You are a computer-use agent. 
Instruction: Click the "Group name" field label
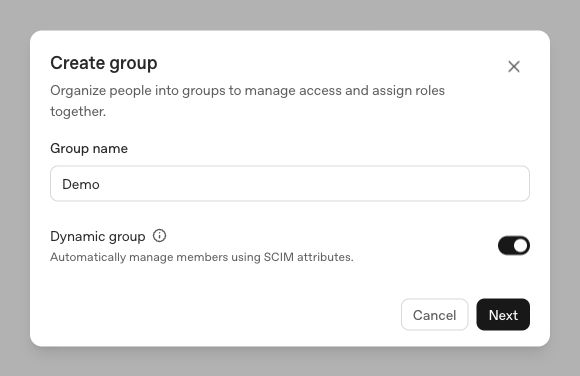tap(89, 148)
